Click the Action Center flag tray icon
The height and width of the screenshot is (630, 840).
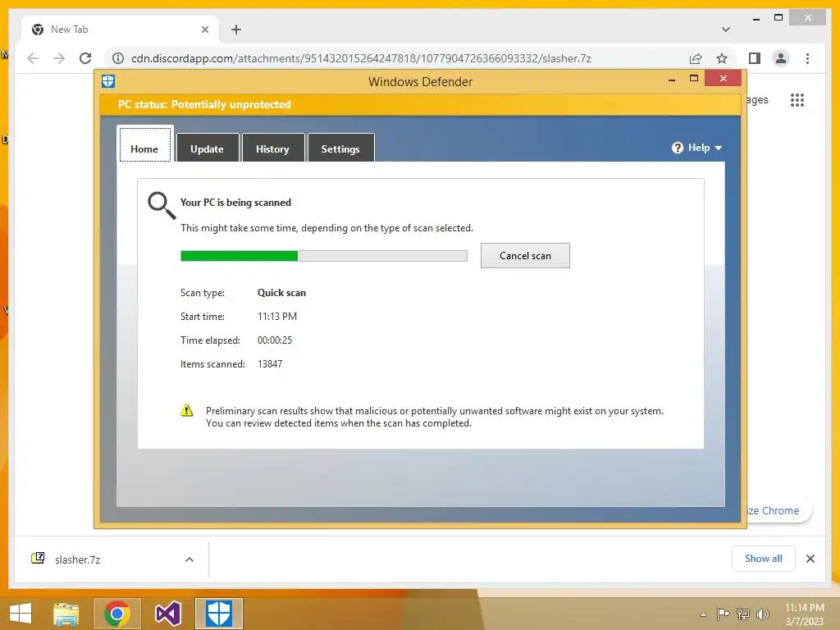coord(723,614)
